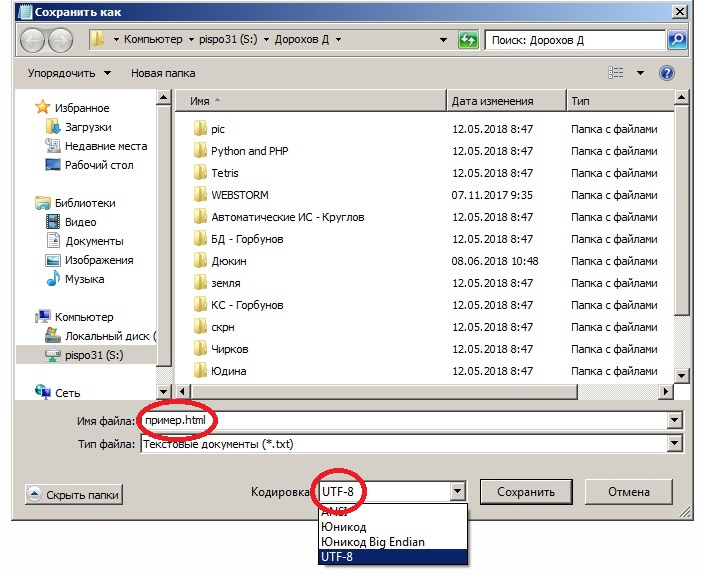Viewport: 705px width, 575px height.
Task: Select Загрузки in the favorites sidebar
Action: click(x=88, y=127)
